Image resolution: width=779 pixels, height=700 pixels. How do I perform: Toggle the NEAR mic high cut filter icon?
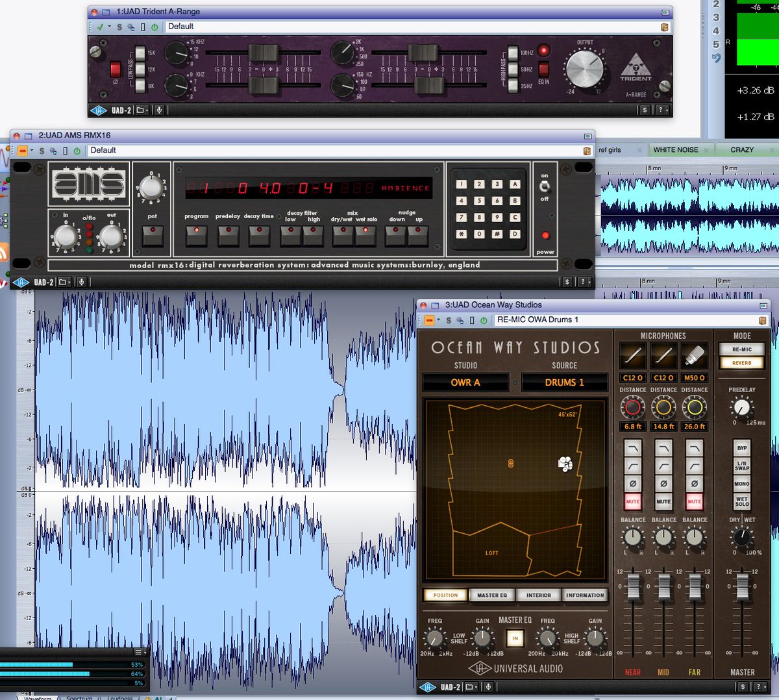point(632,449)
